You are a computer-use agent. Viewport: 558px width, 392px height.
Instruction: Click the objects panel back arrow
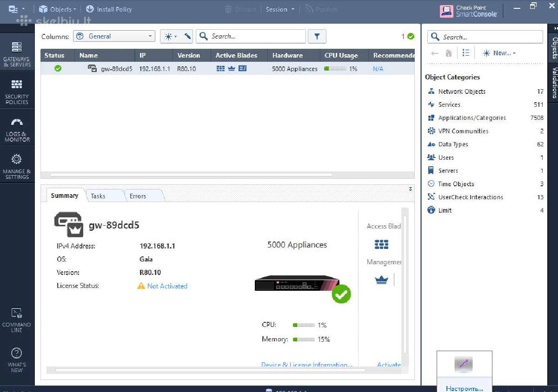click(435, 53)
